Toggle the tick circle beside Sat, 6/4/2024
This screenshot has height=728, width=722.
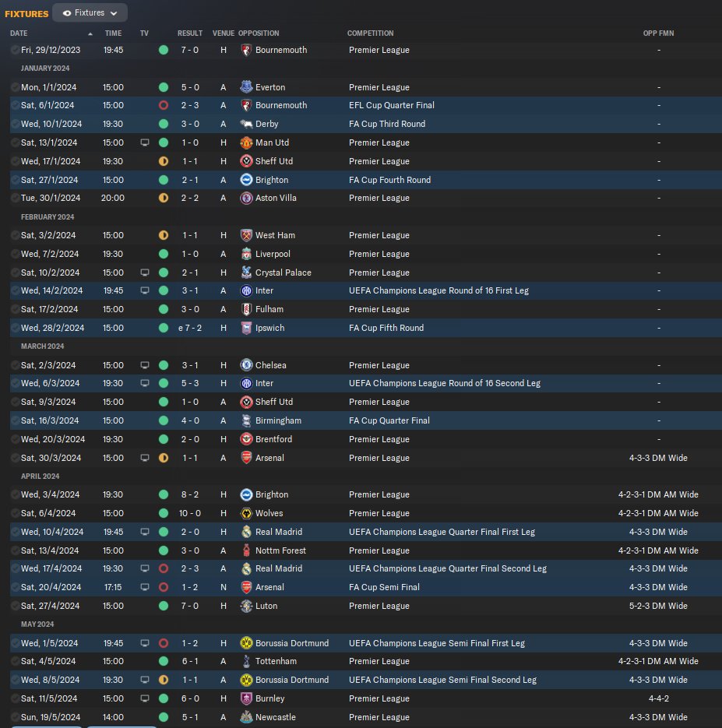[x=15, y=513]
